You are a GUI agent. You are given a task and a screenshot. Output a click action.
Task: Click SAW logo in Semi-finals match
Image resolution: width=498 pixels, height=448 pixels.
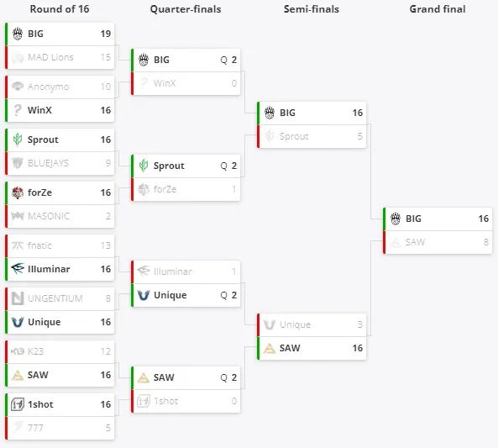click(x=270, y=349)
